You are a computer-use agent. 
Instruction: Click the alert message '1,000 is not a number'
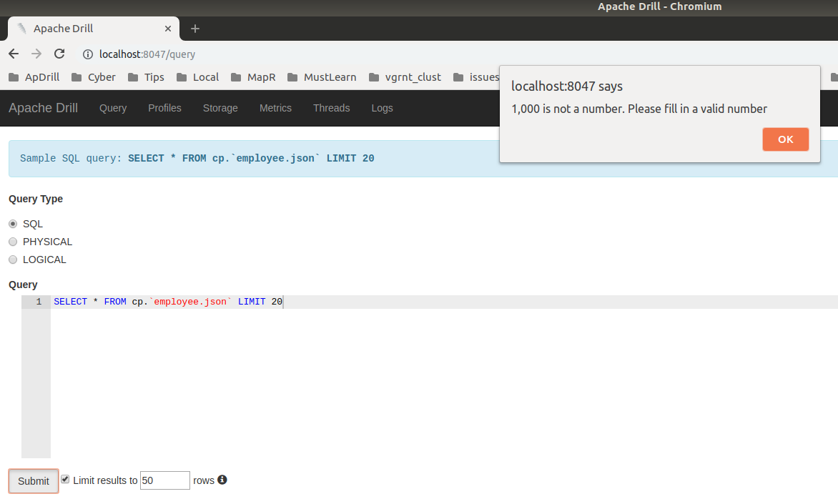pyautogui.click(x=639, y=109)
